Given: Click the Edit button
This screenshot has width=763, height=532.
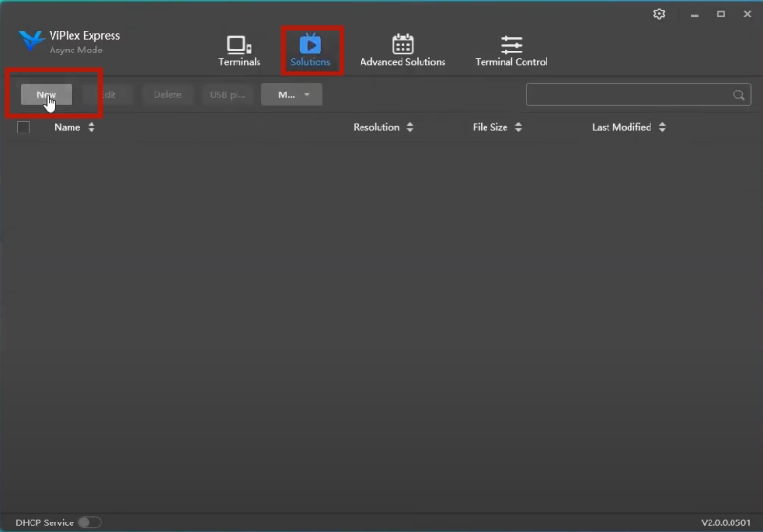Looking at the screenshot, I should [106, 94].
